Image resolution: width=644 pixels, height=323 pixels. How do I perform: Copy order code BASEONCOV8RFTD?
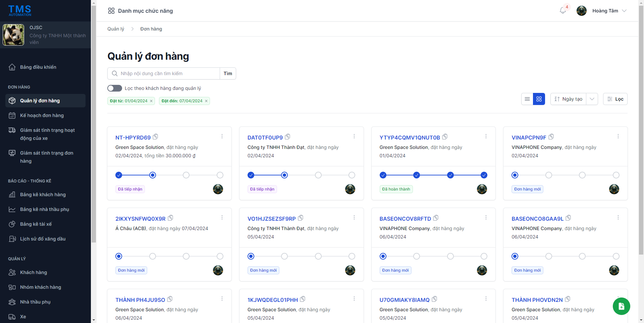(x=436, y=218)
